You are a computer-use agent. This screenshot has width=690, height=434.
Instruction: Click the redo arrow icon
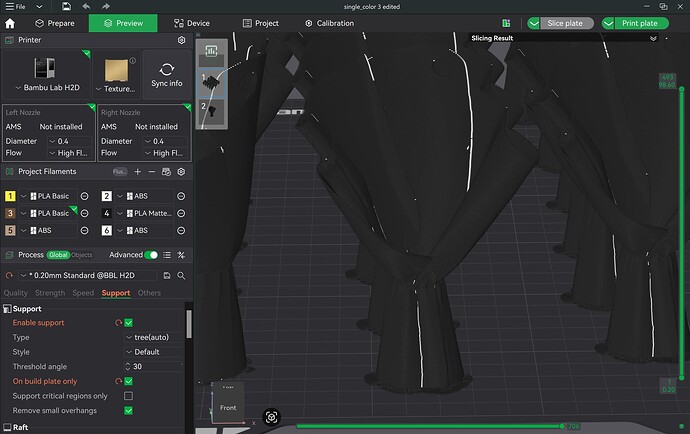[x=106, y=6]
